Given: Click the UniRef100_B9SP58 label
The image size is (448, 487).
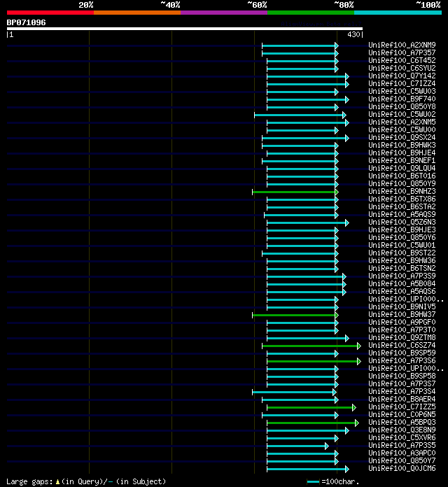Looking at the screenshot, I should (402, 376).
